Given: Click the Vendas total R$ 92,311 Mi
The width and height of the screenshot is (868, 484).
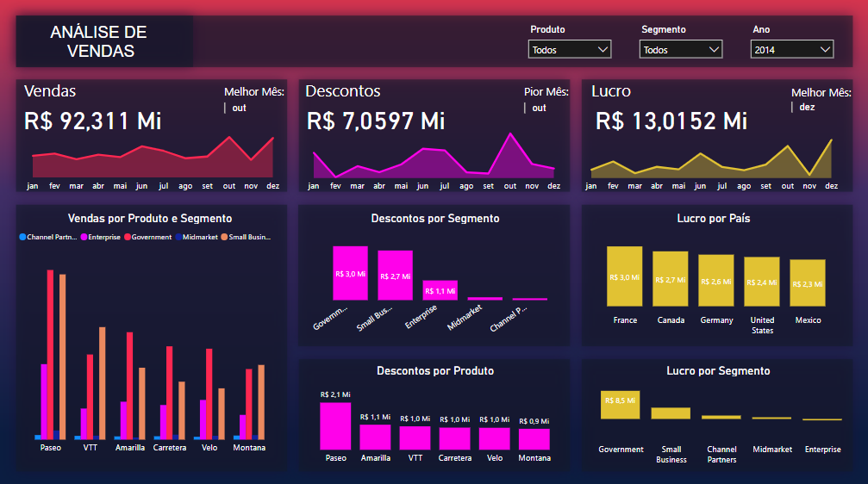Looking at the screenshot, I should click(93, 121).
